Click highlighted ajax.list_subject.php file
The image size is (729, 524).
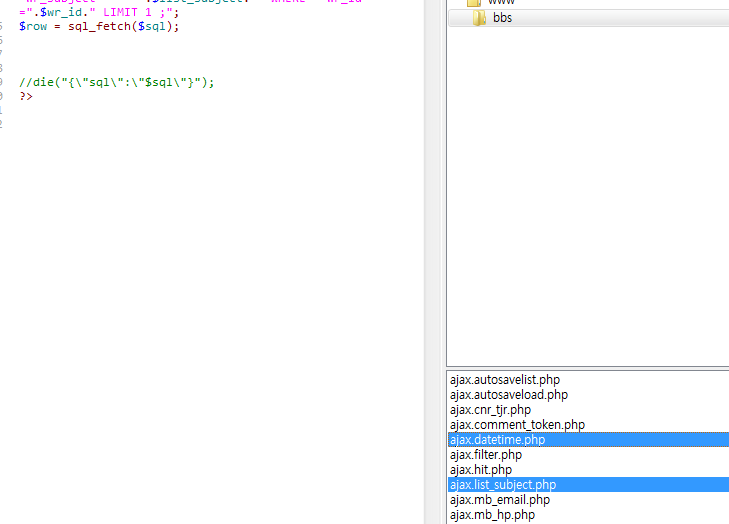(x=502, y=485)
